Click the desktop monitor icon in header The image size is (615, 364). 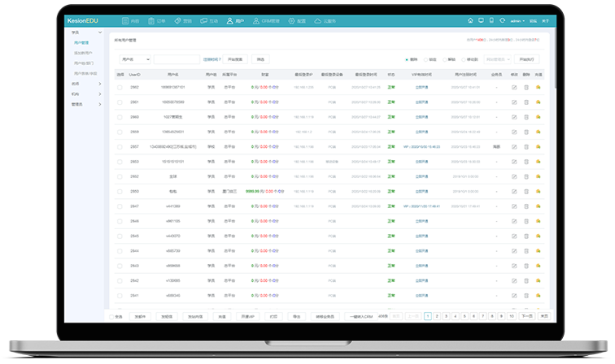[x=481, y=19]
